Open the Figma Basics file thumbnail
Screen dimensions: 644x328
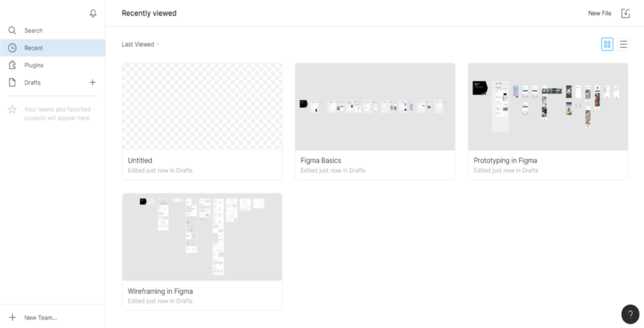tap(375, 107)
